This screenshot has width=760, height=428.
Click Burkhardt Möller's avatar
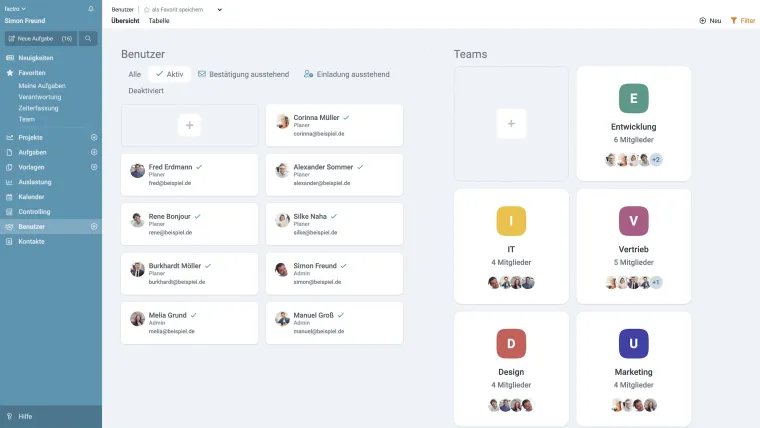pyautogui.click(x=138, y=269)
